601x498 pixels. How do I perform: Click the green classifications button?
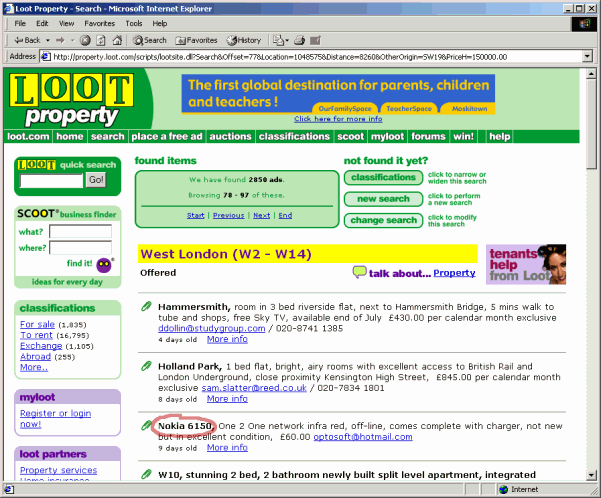coord(384,178)
